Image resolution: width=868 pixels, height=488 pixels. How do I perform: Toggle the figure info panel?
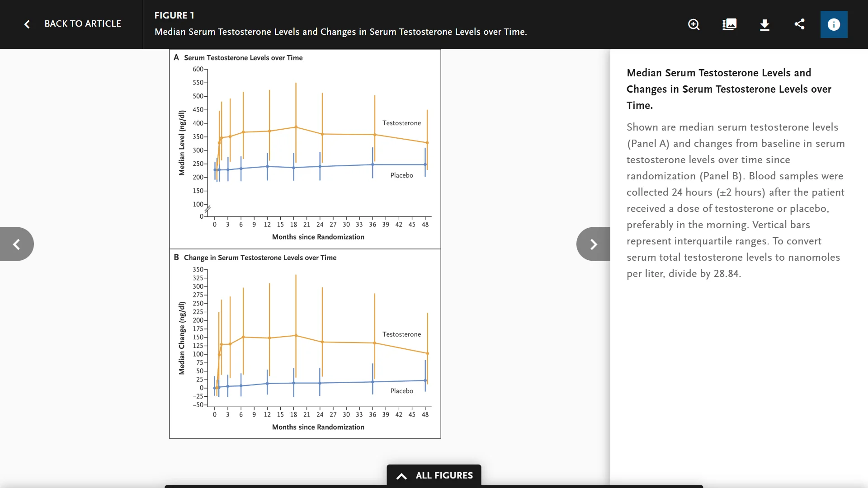pyautogui.click(x=834, y=24)
